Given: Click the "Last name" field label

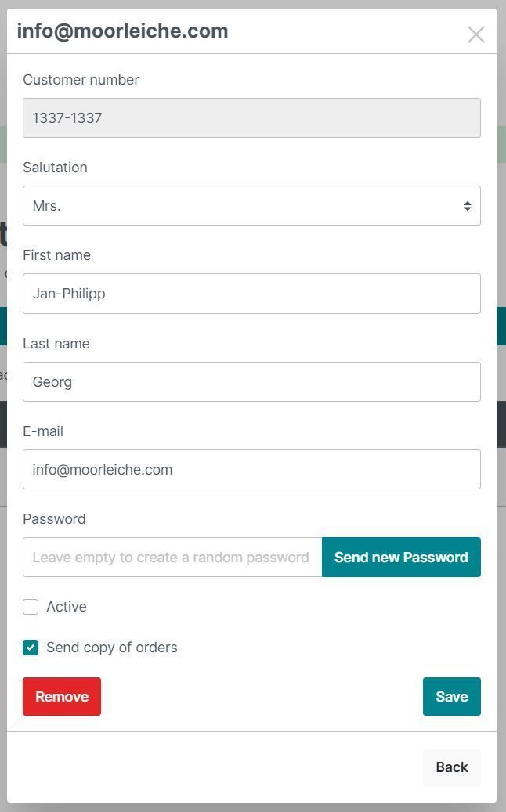Looking at the screenshot, I should pos(56,344).
